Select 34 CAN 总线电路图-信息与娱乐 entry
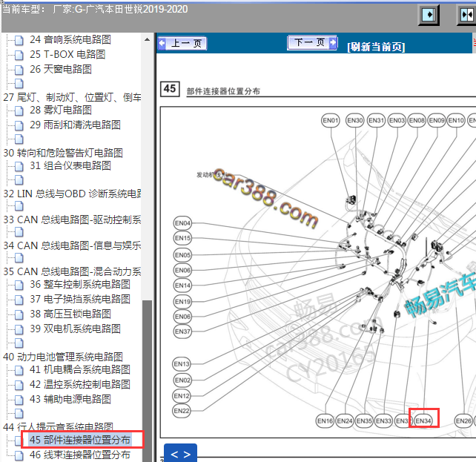The height and width of the screenshot is (462, 476). tap(72, 245)
